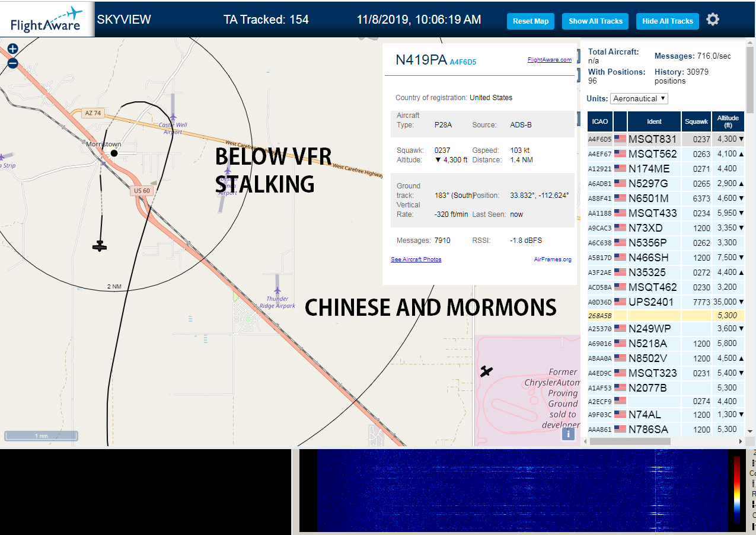Click the US flag in N8502V row
Image resolution: width=756 pixels, height=535 pixels.
(x=620, y=358)
